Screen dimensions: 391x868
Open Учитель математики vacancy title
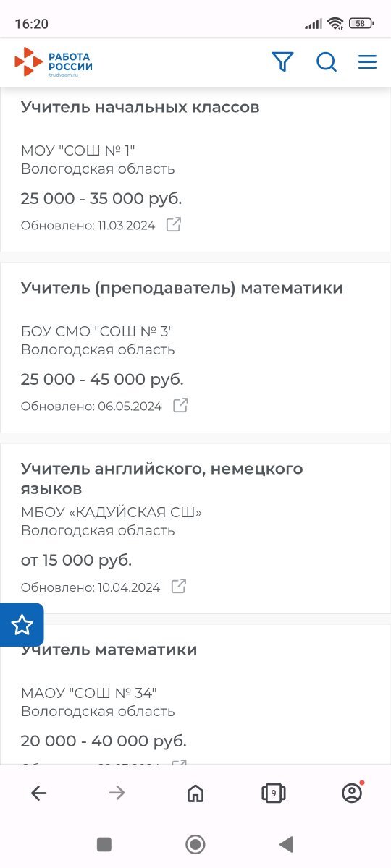point(109,650)
